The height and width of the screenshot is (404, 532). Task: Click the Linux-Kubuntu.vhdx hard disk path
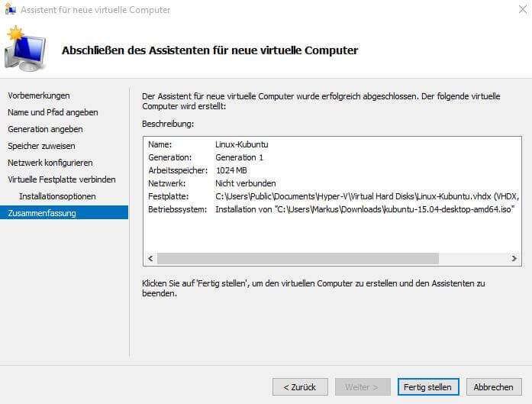367,196
